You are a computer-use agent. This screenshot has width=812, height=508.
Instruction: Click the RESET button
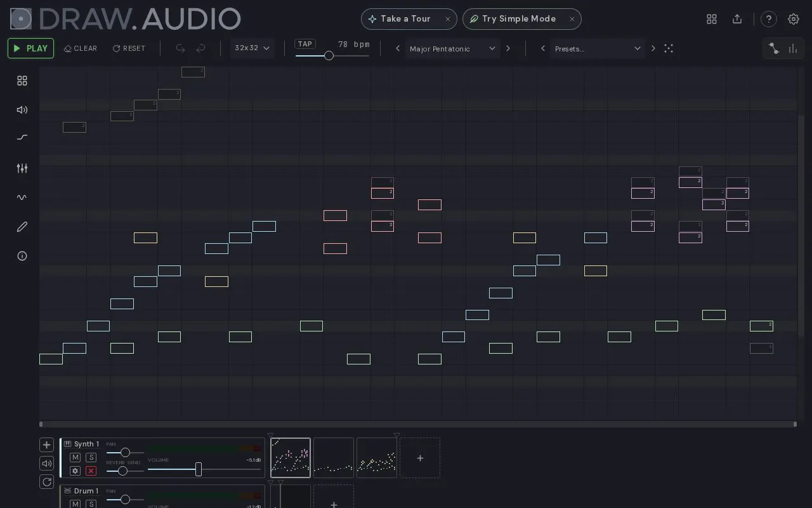[x=129, y=48]
